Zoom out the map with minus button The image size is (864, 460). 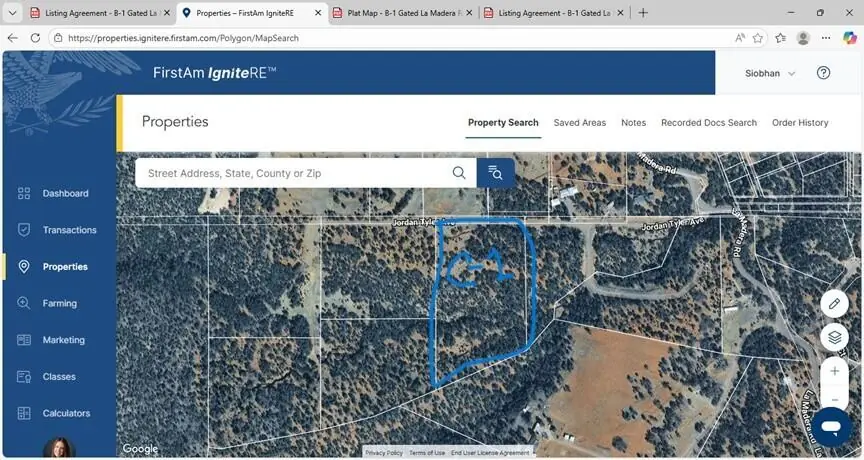pos(834,400)
